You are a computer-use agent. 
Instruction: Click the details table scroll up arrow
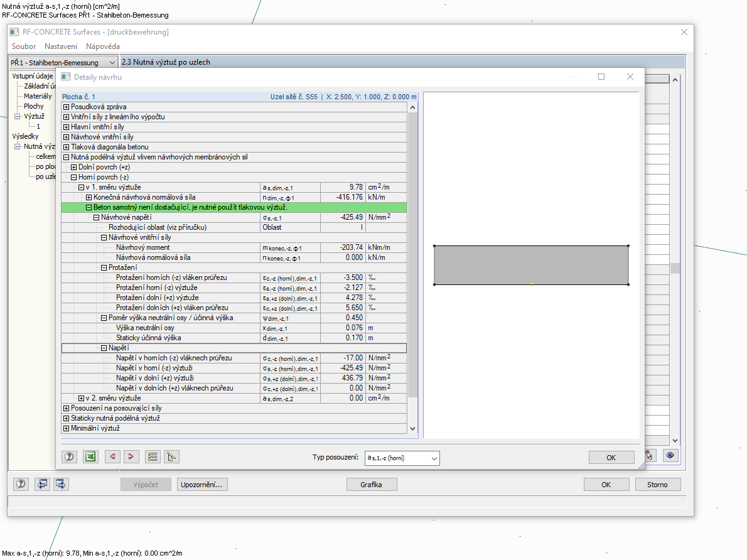click(412, 108)
